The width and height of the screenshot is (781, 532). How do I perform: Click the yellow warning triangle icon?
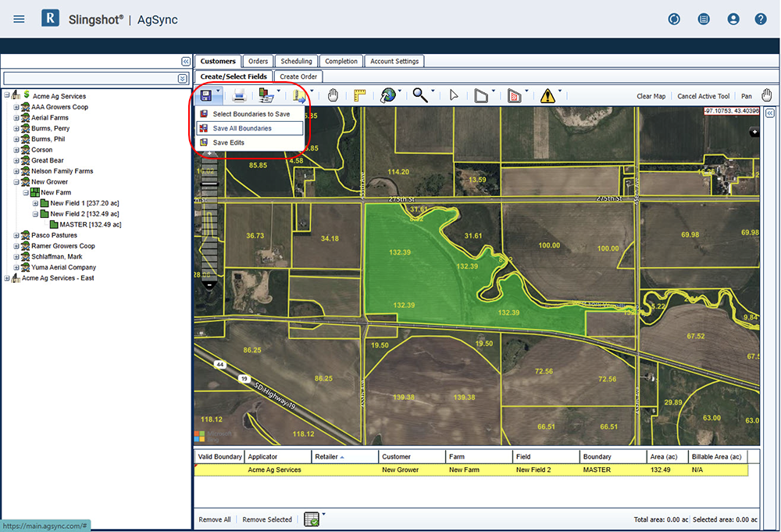click(x=547, y=95)
